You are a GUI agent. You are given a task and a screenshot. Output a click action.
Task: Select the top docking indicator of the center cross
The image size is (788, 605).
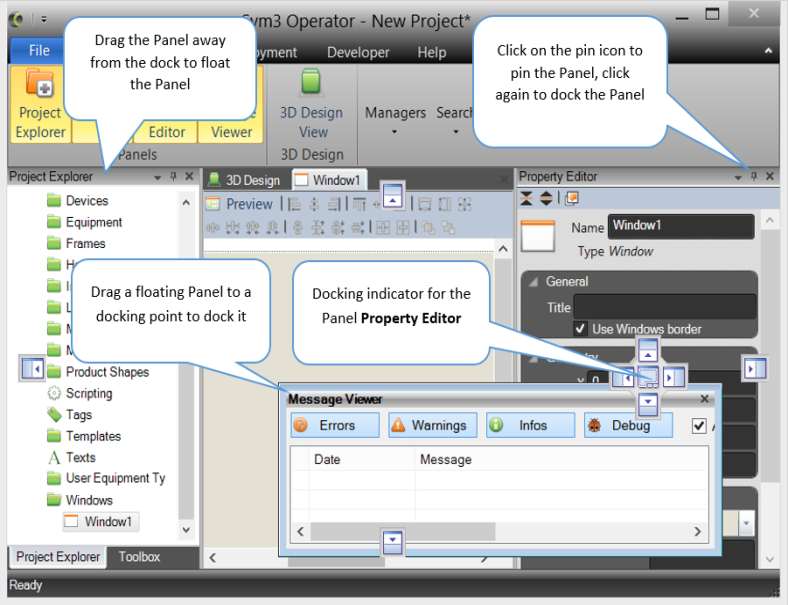(648, 350)
